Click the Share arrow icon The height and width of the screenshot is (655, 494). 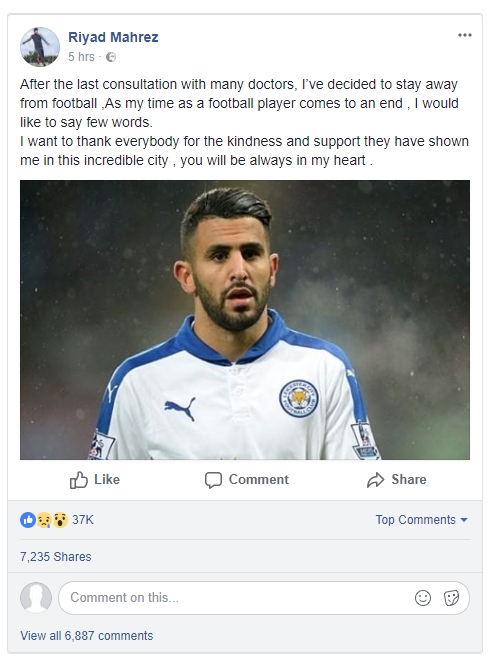(375, 480)
